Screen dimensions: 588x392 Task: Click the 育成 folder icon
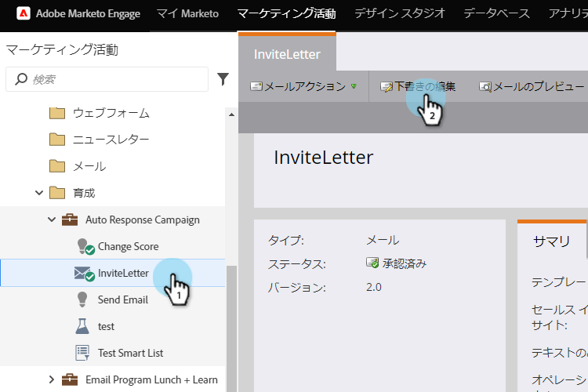(57, 193)
